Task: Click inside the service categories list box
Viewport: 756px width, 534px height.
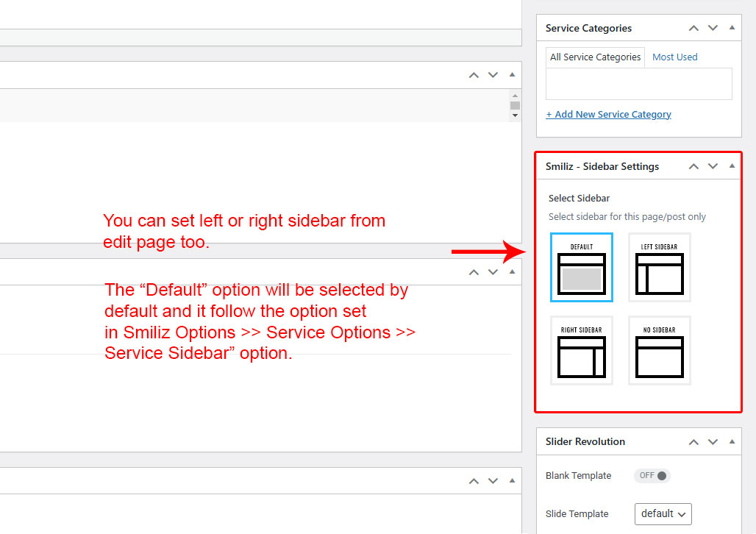Action: (x=638, y=84)
